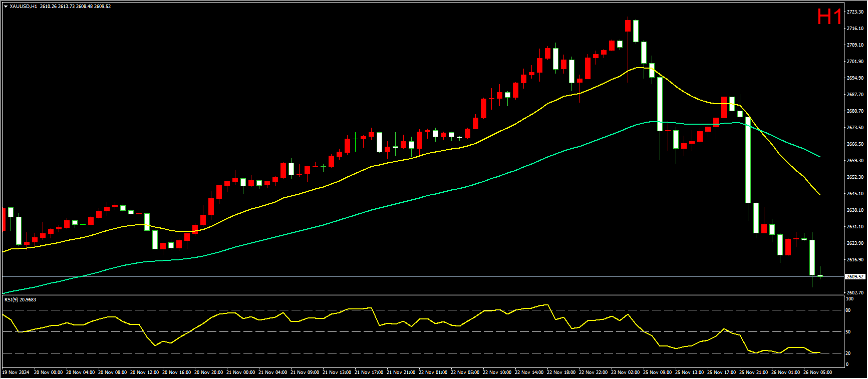The height and width of the screenshot is (379, 868).
Task: Click RSI scale level 50
Action: 848,332
